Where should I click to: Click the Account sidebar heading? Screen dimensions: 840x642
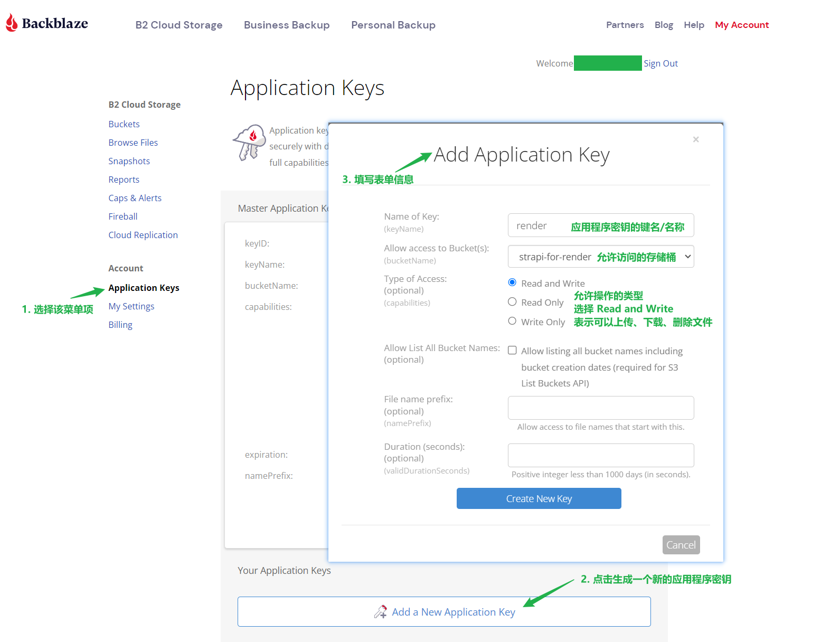[x=126, y=268]
